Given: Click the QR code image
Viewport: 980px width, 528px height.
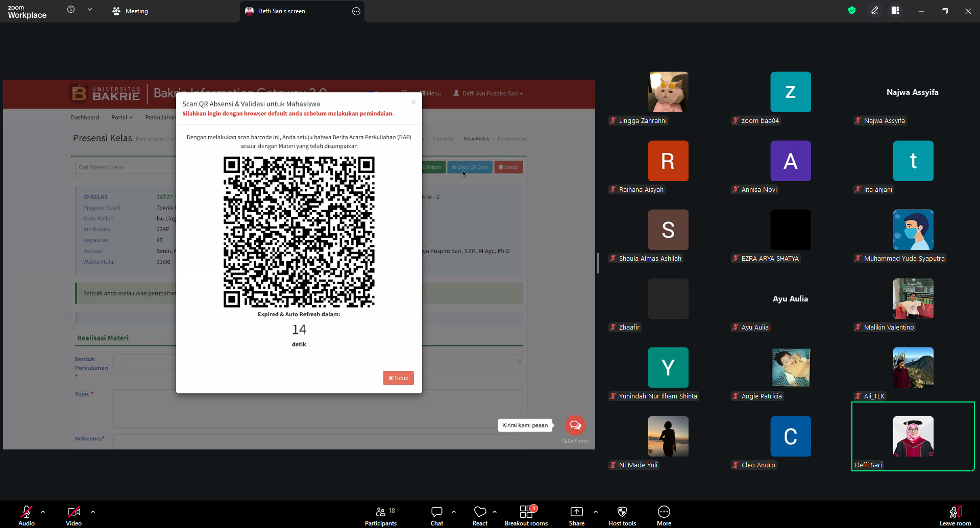Looking at the screenshot, I should coord(299,232).
